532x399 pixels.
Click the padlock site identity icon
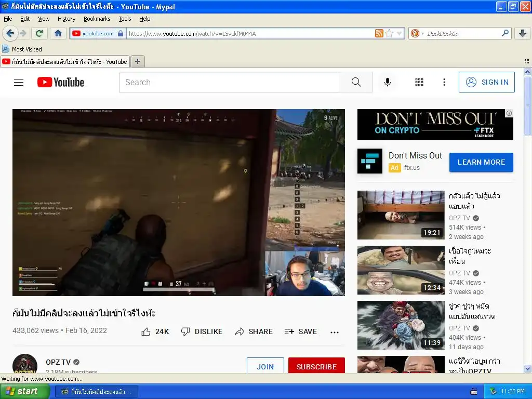[121, 33]
